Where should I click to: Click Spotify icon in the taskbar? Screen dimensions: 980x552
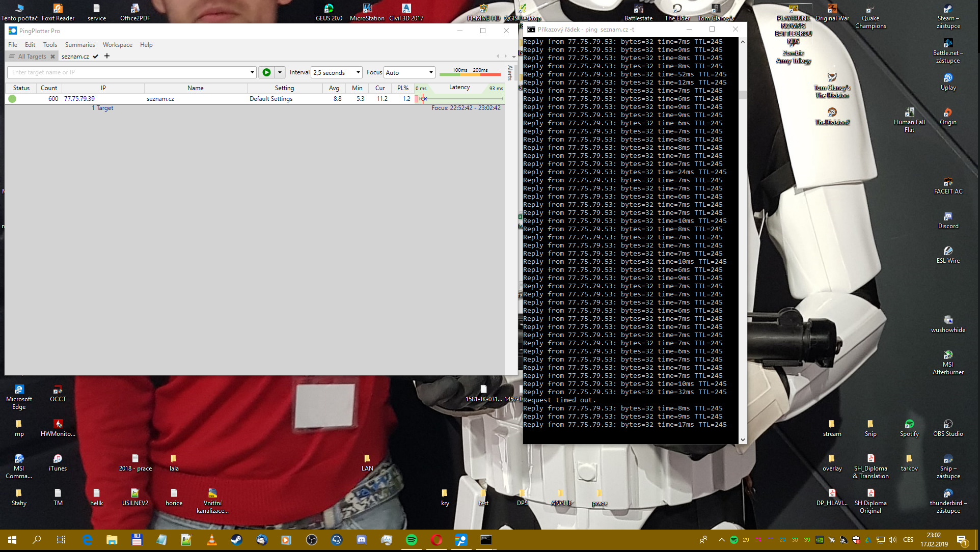click(x=411, y=540)
